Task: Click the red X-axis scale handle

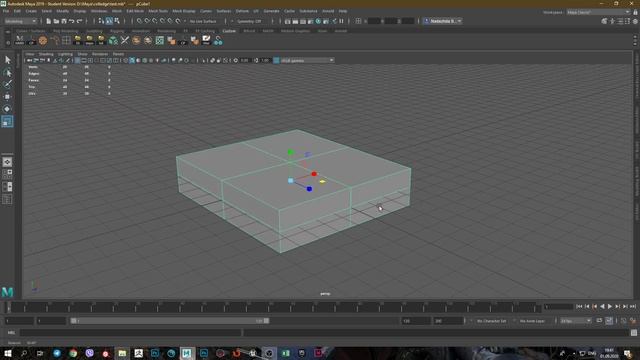Action: tap(314, 174)
